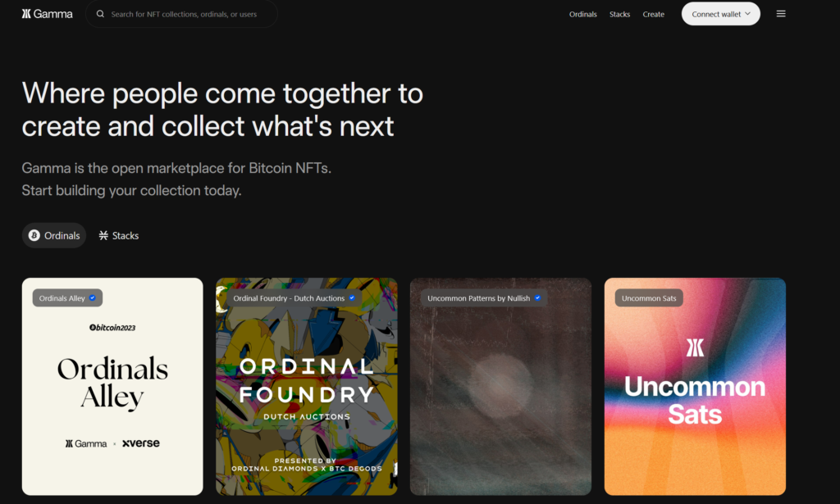Click Uncommon Patterns verified badge
Viewport: 840px width, 504px height.
pos(537,298)
